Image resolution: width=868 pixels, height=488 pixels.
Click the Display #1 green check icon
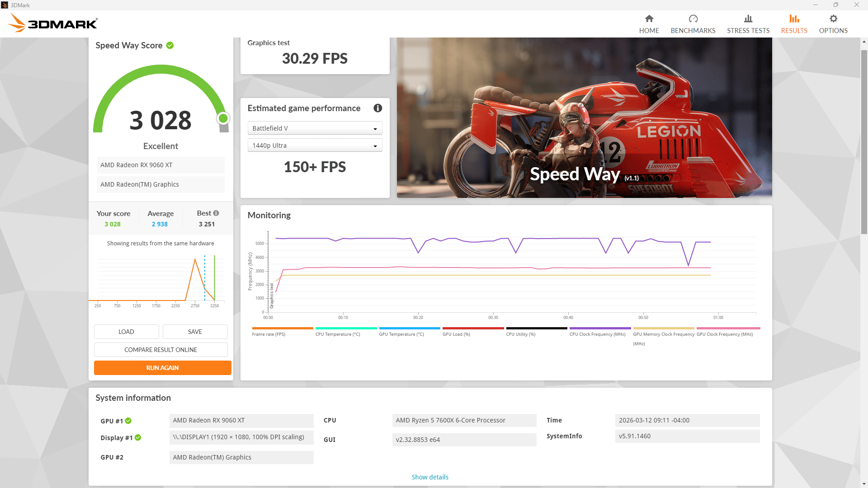coord(138,437)
